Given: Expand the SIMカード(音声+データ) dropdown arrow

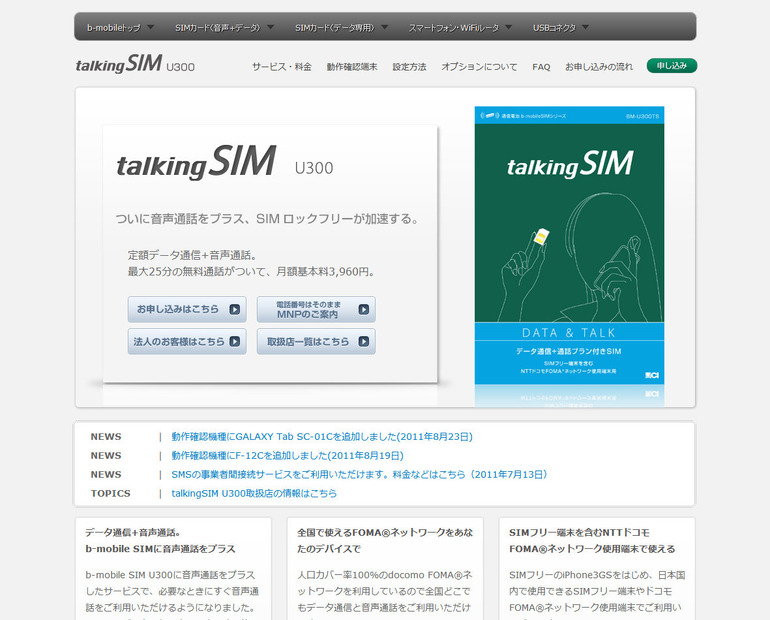Looking at the screenshot, I should 271,27.
